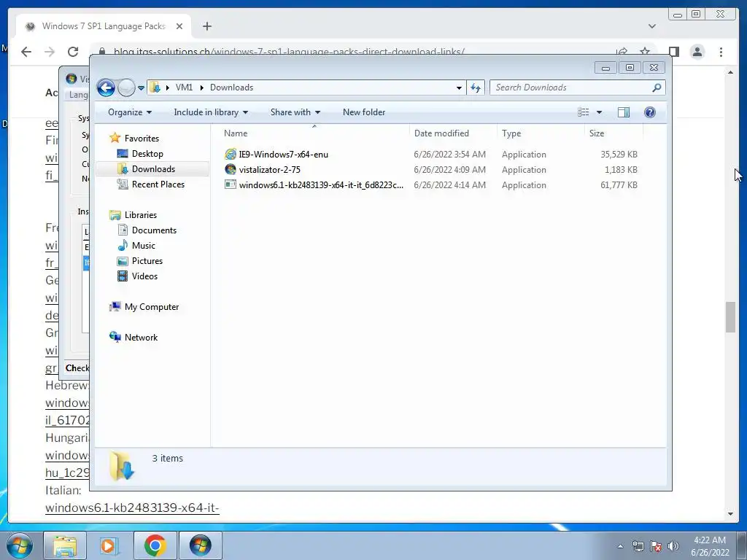Viewport: 747px width, 560px height.
Task: Click the volume speaker tray icon
Action: (673, 546)
